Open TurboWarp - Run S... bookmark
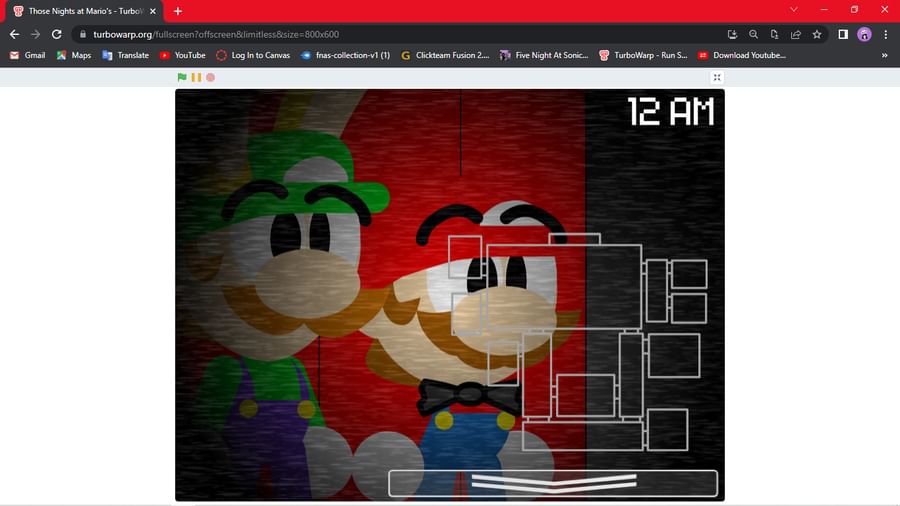This screenshot has height=506, width=900. click(643, 55)
